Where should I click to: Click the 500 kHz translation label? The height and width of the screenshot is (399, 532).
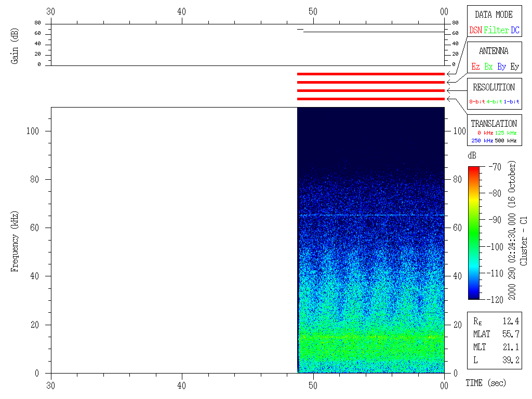(x=506, y=141)
